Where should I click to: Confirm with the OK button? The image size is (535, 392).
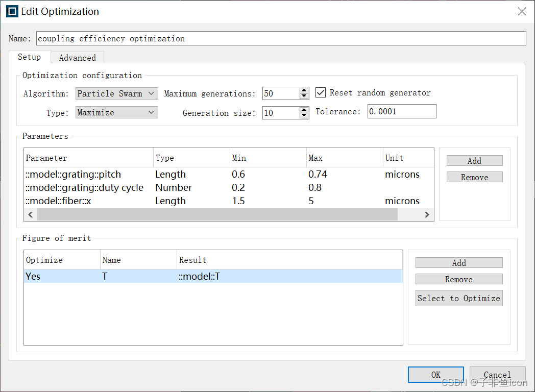[436, 375]
